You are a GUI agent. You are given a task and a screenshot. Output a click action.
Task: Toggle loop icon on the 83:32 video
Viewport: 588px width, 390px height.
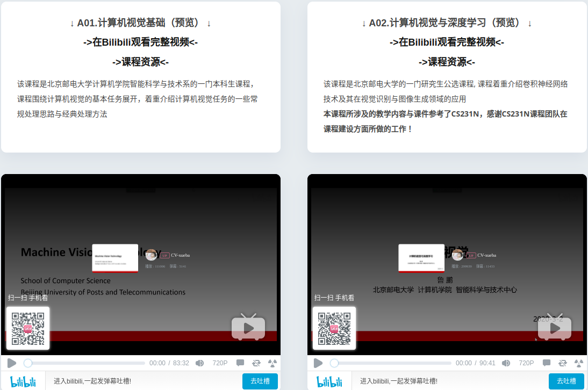pos(256,363)
